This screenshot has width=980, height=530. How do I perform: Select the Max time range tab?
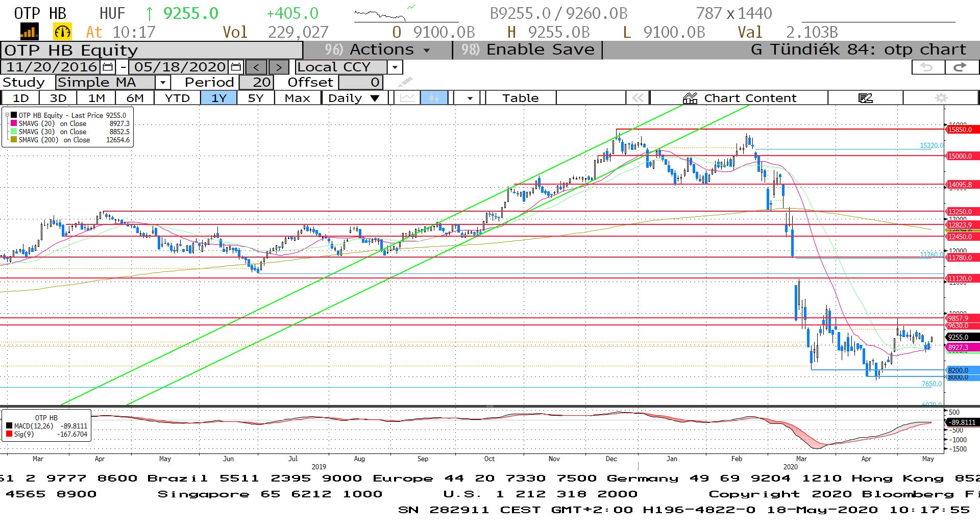[298, 98]
